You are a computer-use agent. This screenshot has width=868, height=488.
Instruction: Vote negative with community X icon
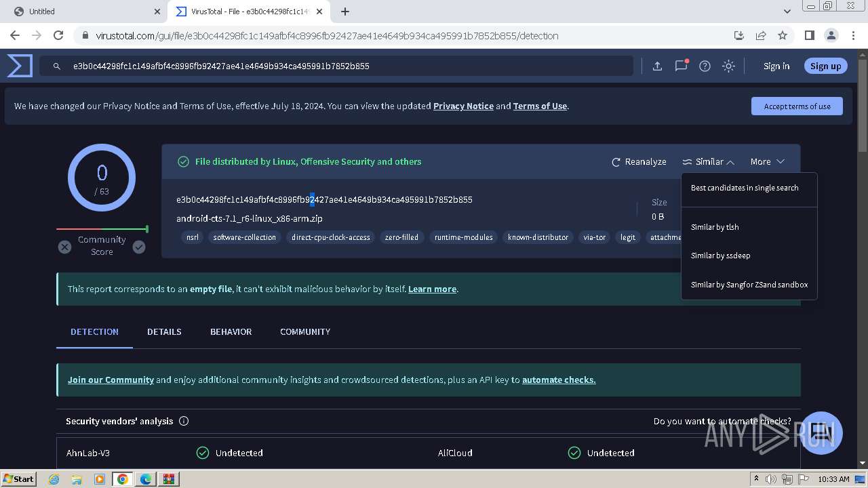click(64, 247)
